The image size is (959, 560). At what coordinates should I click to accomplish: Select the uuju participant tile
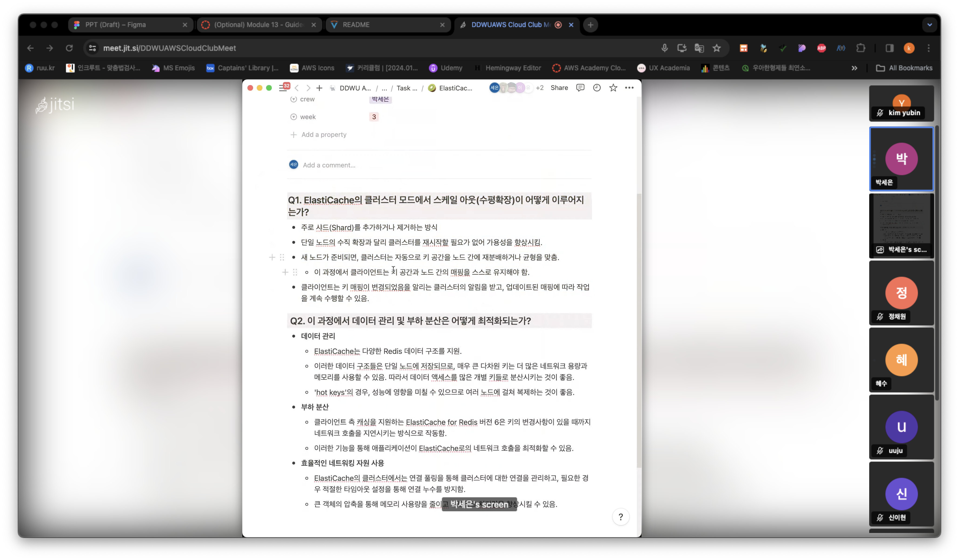click(901, 427)
